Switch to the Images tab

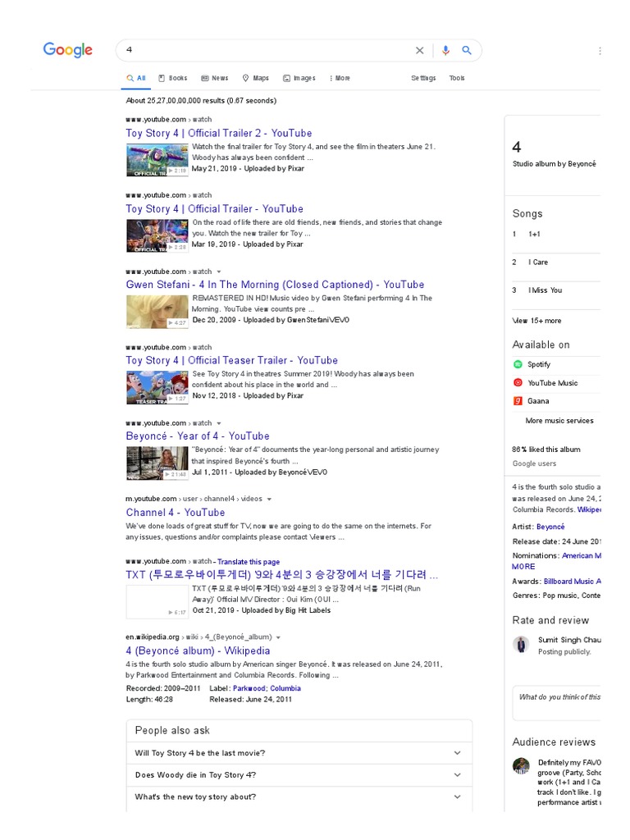tap(299, 78)
